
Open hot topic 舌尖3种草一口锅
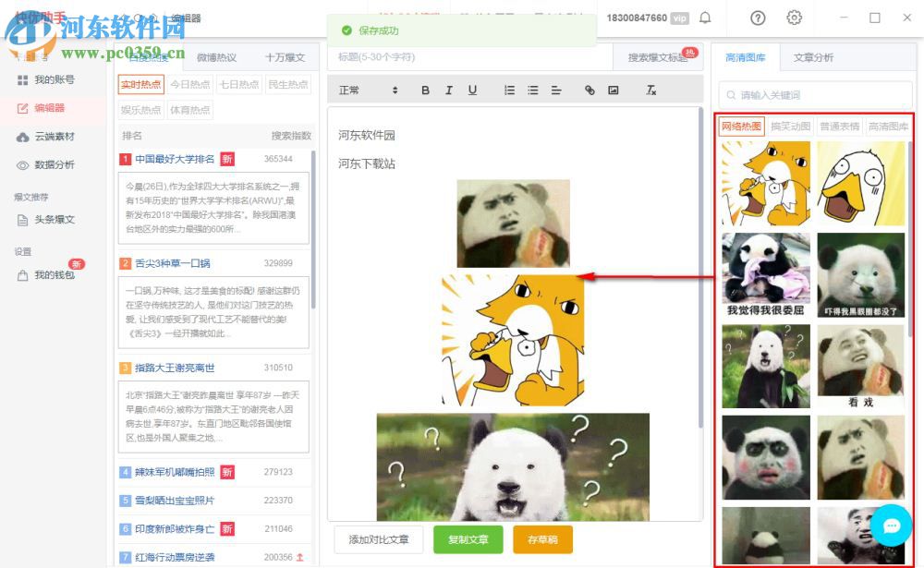(x=172, y=263)
